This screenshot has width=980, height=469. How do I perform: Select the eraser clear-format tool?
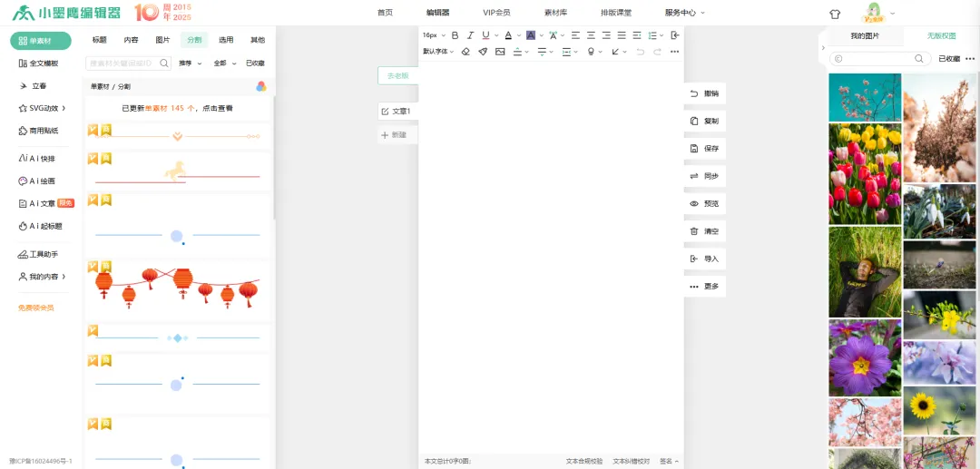[x=465, y=51]
